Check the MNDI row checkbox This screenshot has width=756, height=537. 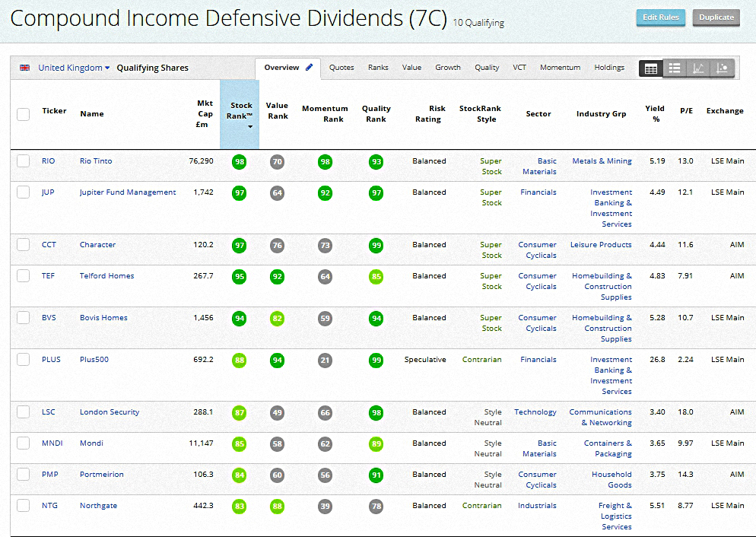23,443
